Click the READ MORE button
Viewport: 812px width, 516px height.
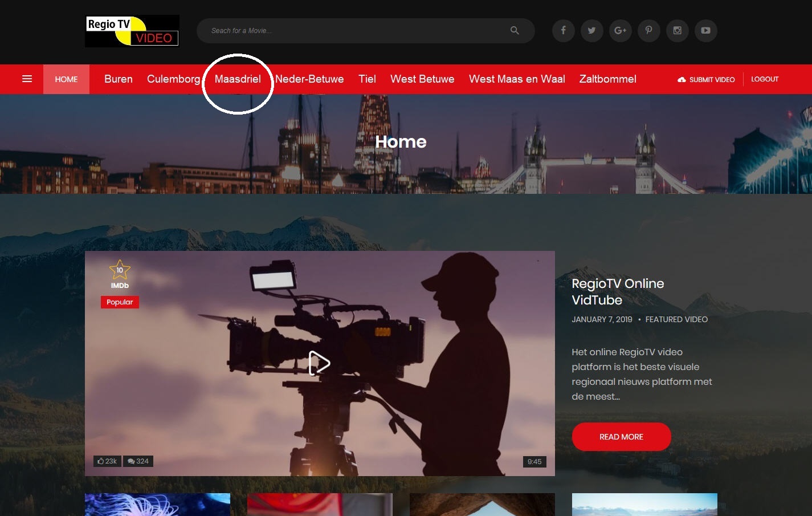point(621,437)
